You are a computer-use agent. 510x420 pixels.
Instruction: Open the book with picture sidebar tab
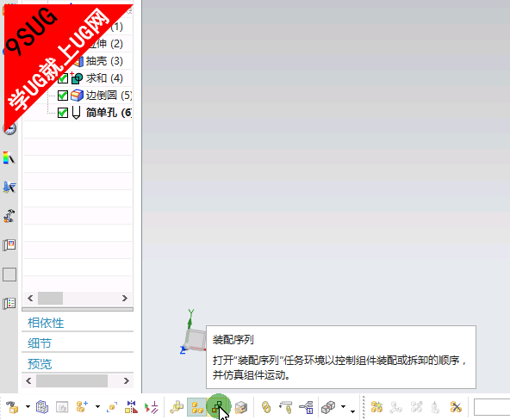[9, 245]
